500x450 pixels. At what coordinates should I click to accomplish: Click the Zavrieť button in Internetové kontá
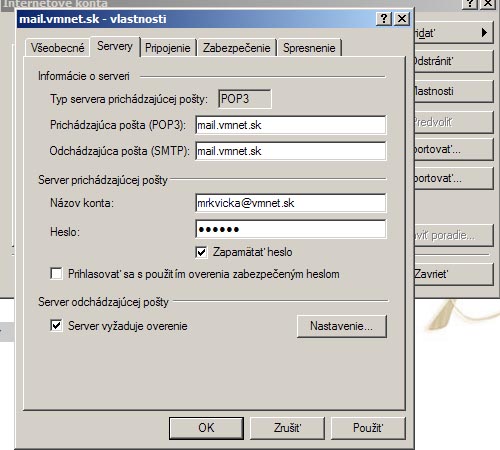pyautogui.click(x=454, y=274)
